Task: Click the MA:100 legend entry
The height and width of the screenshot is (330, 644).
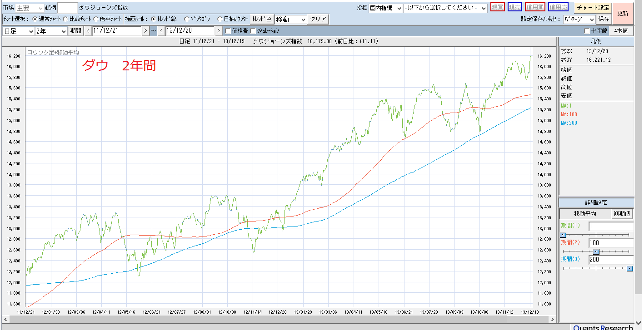Action: [569, 114]
